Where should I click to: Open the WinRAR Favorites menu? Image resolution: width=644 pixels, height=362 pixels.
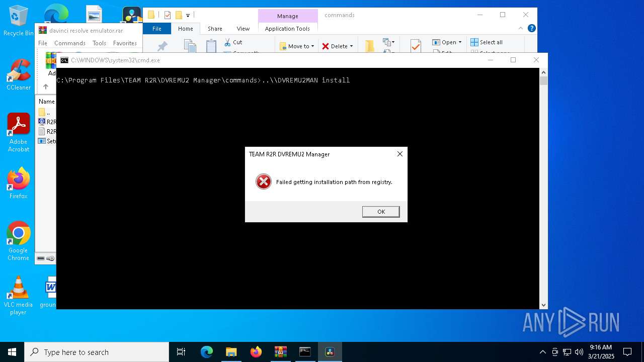125,43
